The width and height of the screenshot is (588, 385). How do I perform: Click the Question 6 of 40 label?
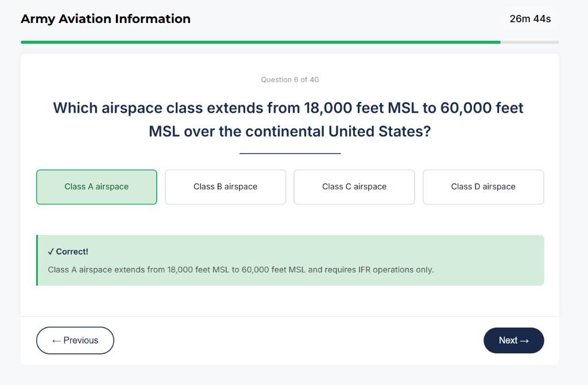click(290, 79)
